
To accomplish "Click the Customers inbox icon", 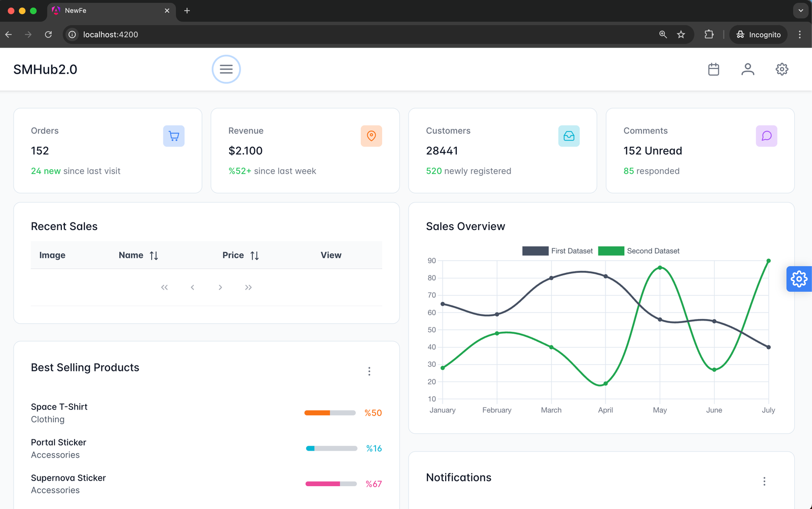I will [569, 136].
